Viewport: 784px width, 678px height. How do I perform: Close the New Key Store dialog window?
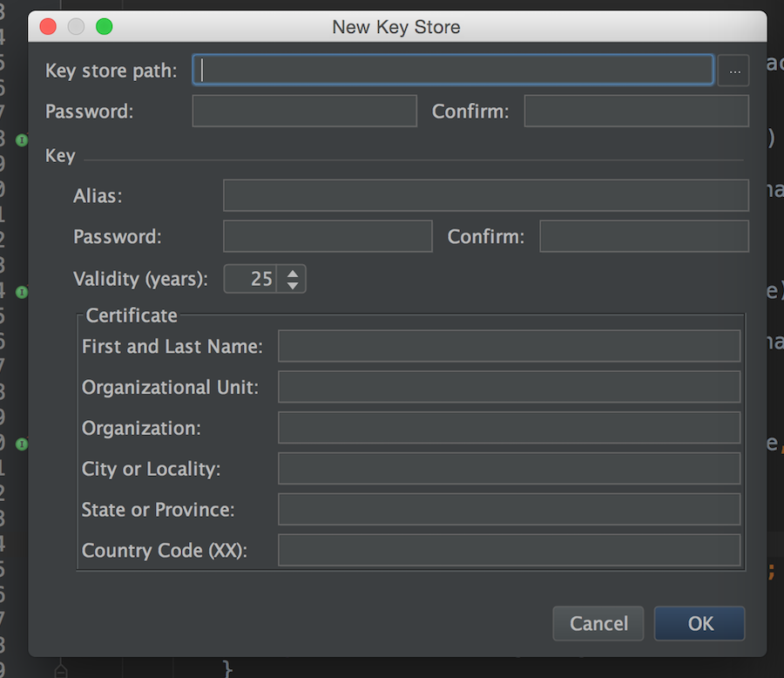[x=48, y=27]
